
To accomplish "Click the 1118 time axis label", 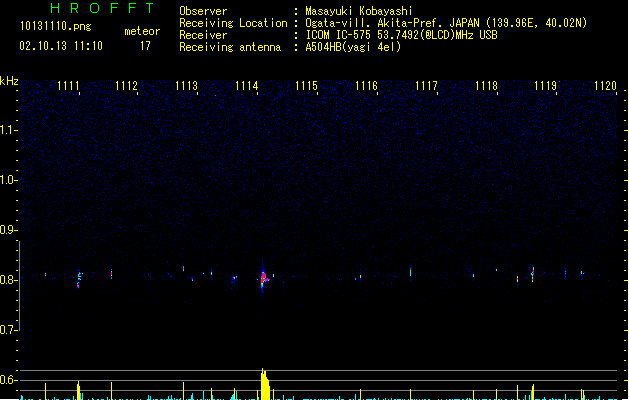I will (x=486, y=86).
